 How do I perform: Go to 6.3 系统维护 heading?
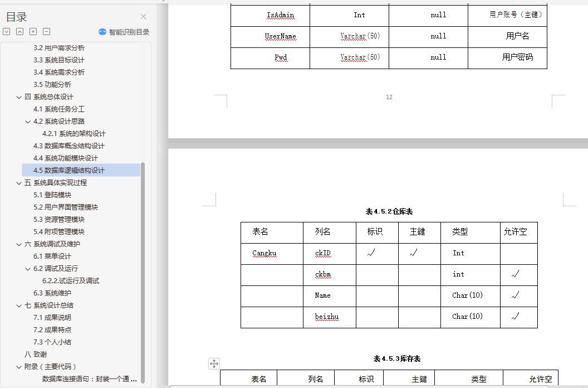pyautogui.click(x=52, y=293)
